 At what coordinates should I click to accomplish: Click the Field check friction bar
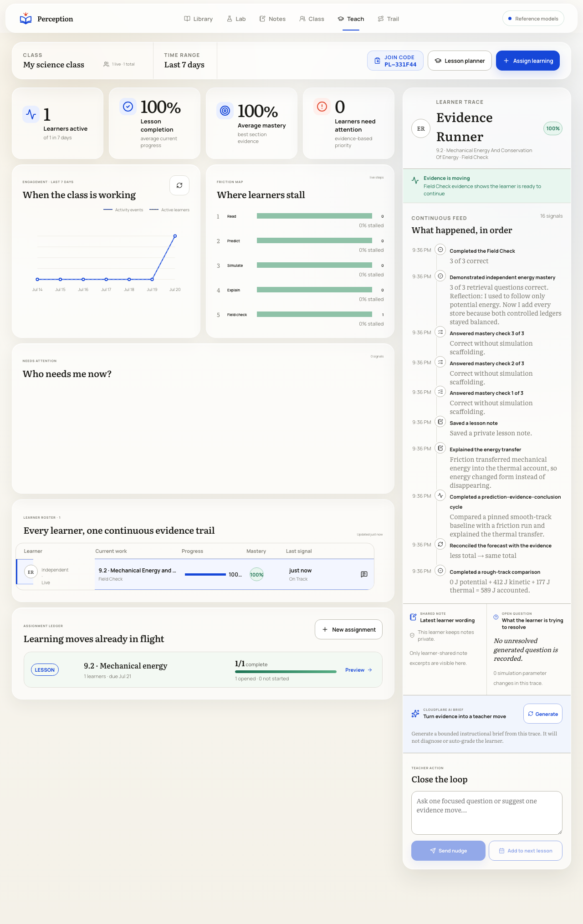(314, 314)
